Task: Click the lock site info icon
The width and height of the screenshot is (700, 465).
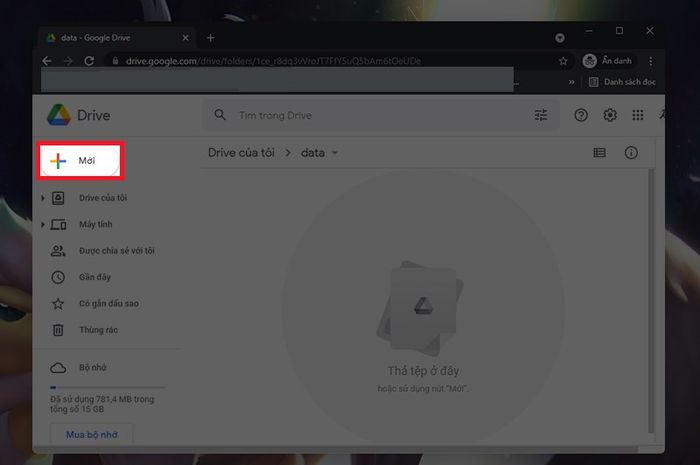Action: click(x=116, y=61)
